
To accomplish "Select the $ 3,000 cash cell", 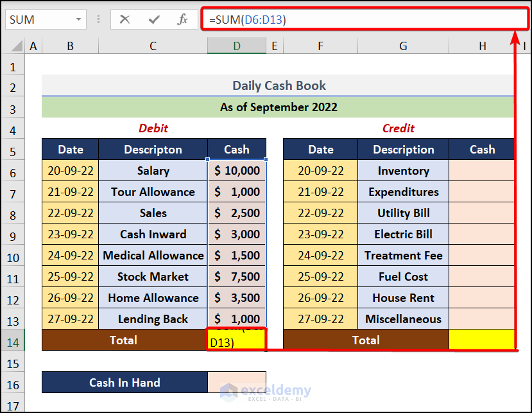I will (x=237, y=234).
